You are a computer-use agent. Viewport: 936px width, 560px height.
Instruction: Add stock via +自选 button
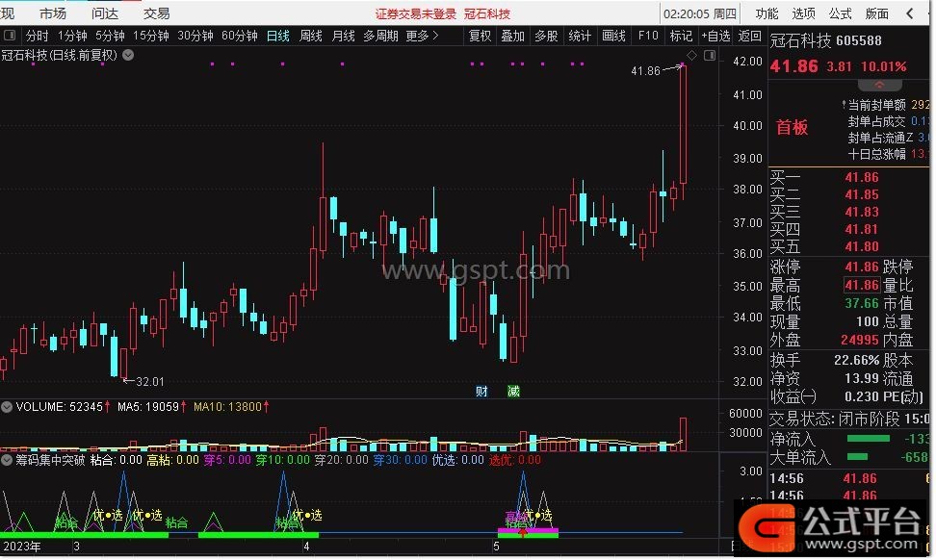click(x=715, y=36)
